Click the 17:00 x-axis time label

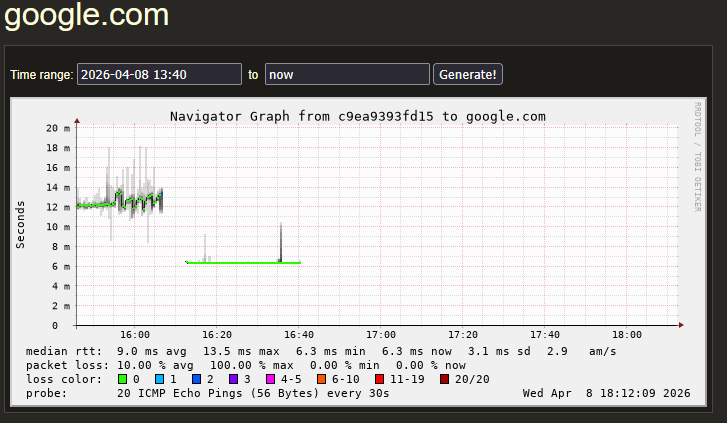[381, 334]
